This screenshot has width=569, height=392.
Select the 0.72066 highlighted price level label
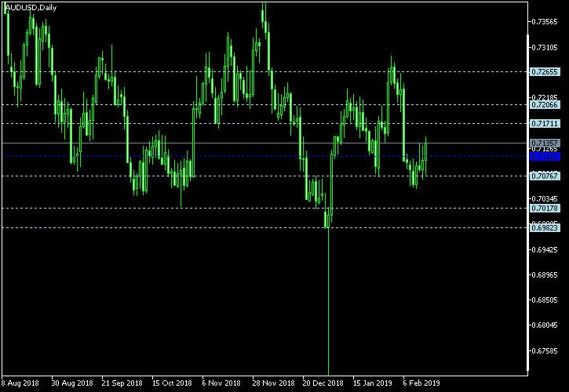pyautogui.click(x=545, y=105)
